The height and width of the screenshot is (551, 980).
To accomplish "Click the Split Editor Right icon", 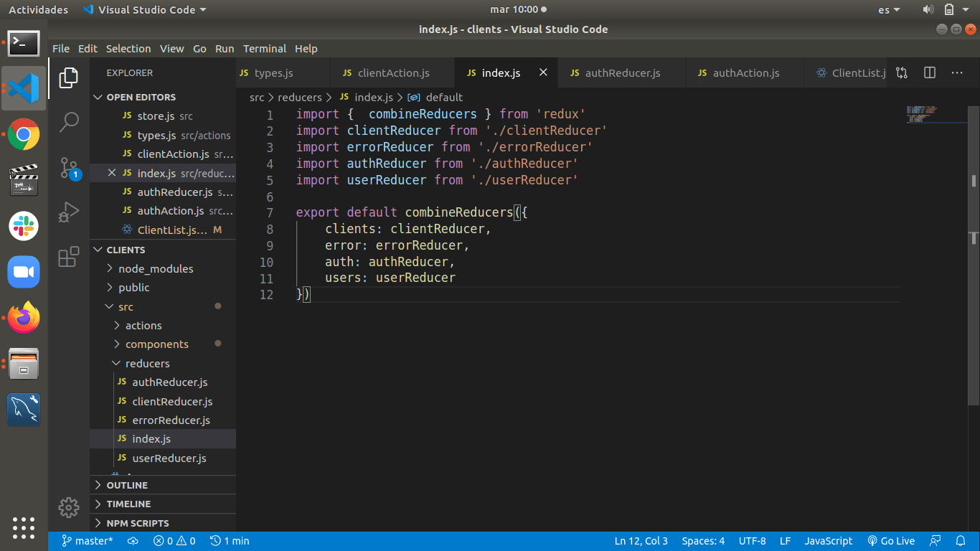I will [930, 72].
